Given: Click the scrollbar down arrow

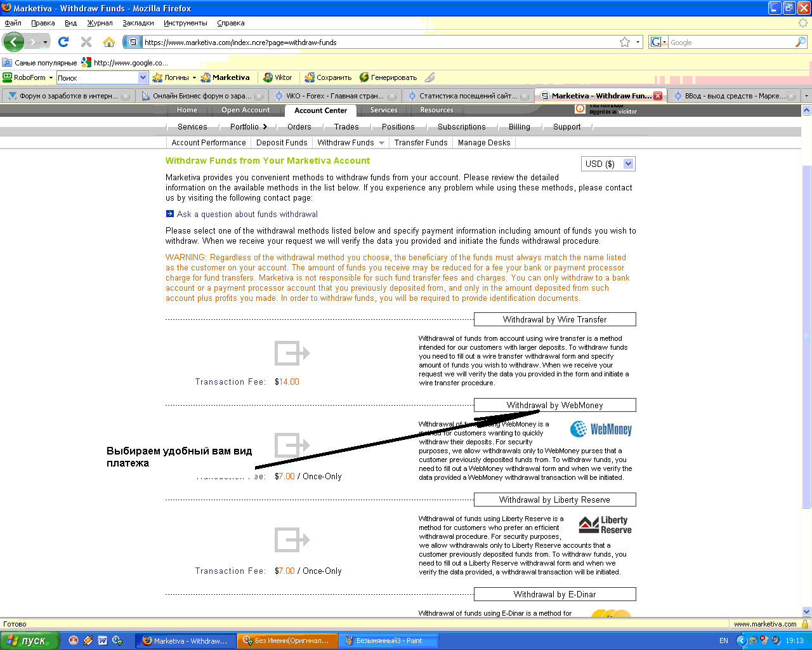Looking at the screenshot, I should pos(806,611).
